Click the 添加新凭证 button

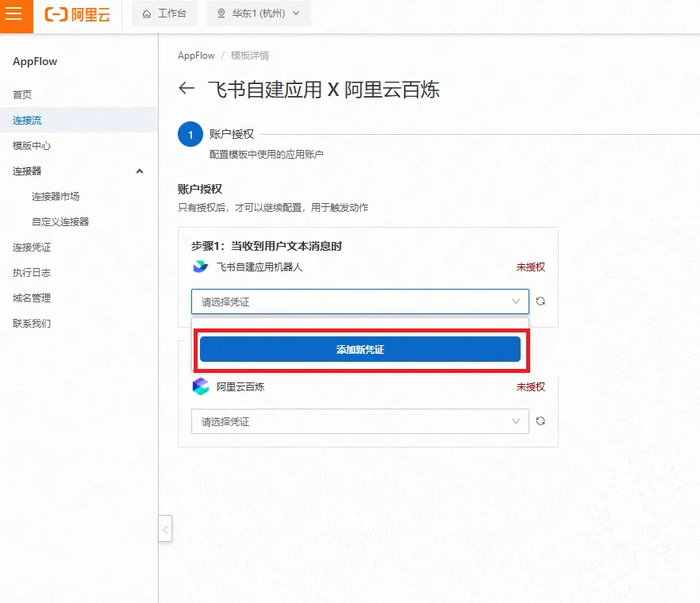[360, 349]
